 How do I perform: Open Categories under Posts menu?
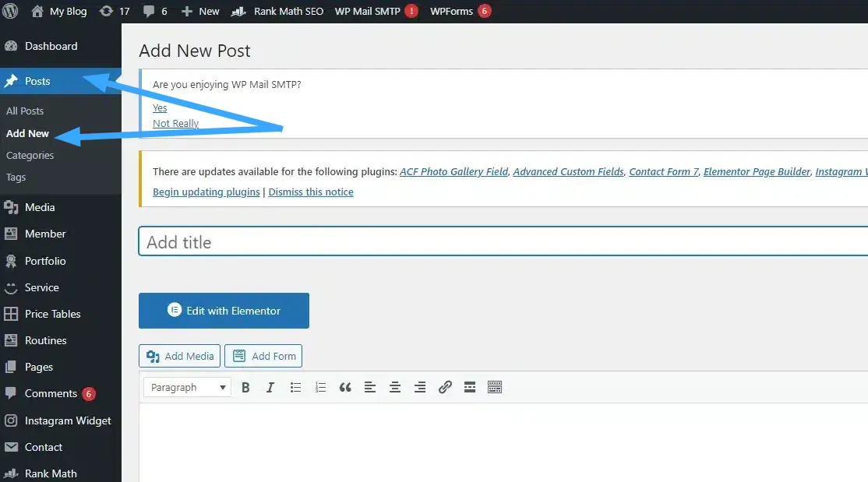pos(30,155)
